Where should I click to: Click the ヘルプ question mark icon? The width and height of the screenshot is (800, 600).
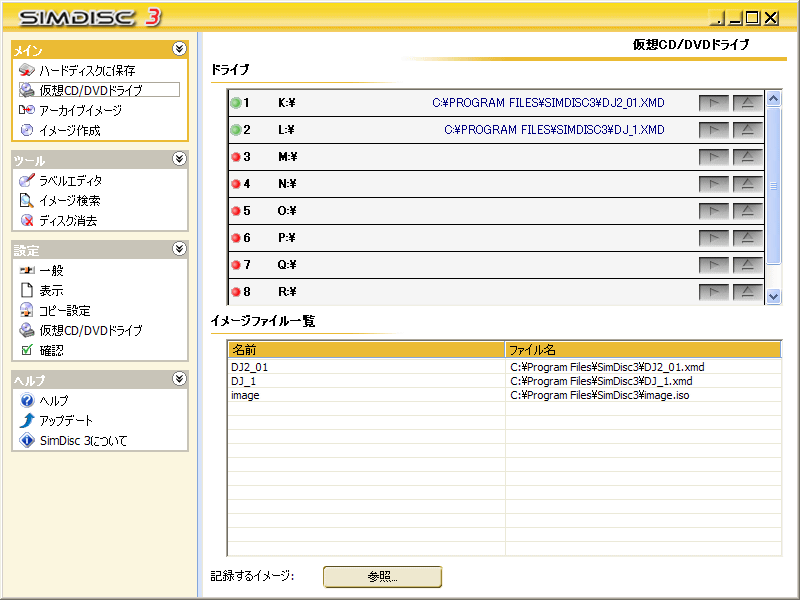pyautogui.click(x=27, y=401)
